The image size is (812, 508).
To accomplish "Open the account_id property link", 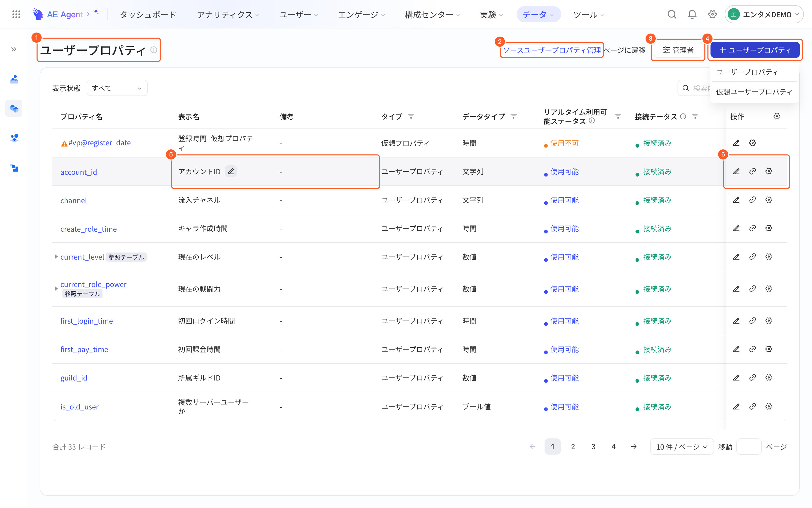I will (x=78, y=172).
